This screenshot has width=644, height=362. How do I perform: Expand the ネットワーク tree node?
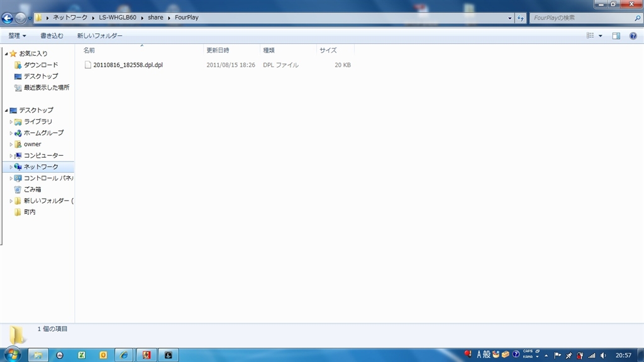11,167
